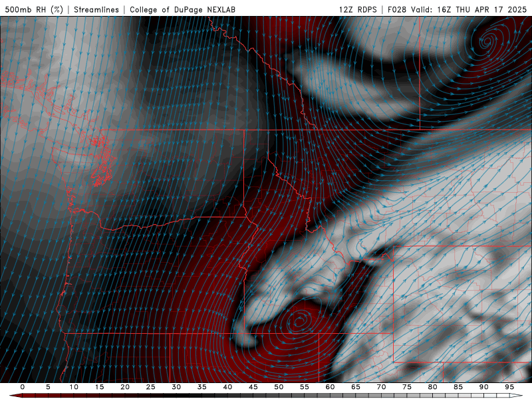Click the colorbar label "45"

tap(253, 387)
